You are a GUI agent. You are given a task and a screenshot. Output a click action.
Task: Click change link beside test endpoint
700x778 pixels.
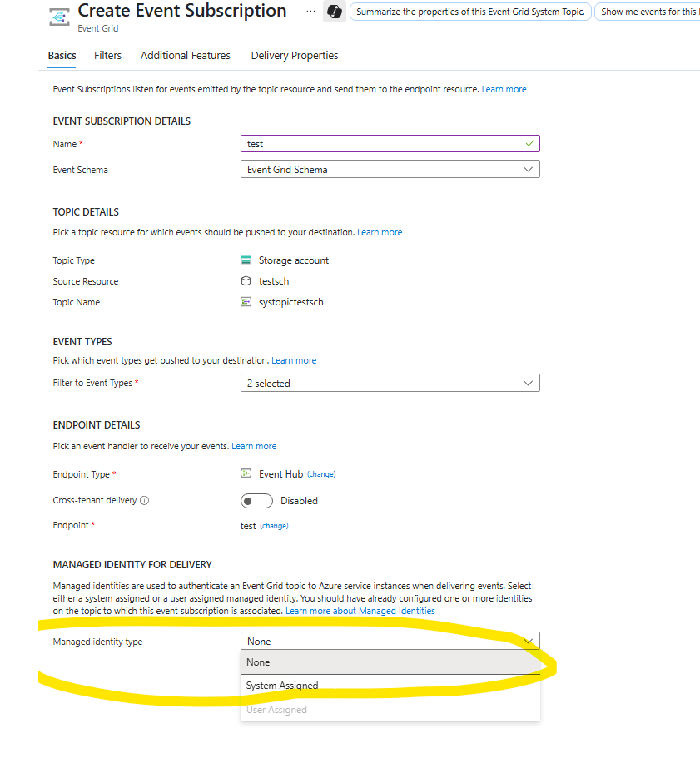click(274, 526)
